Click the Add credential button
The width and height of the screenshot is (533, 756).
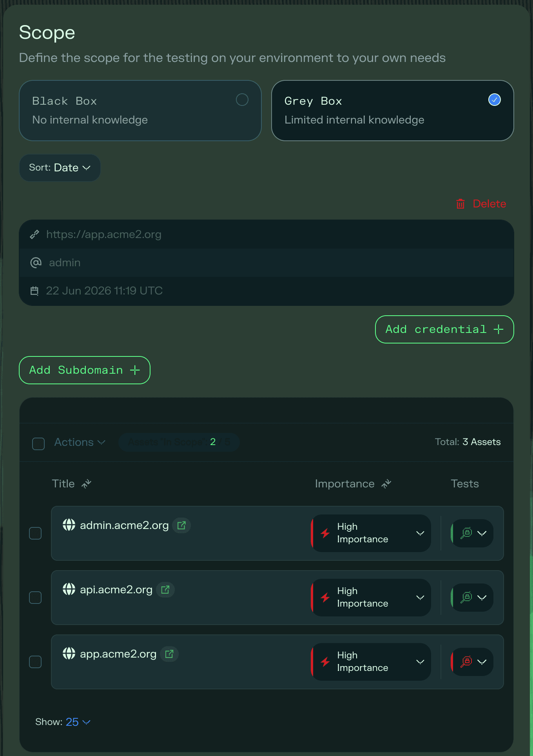point(444,329)
